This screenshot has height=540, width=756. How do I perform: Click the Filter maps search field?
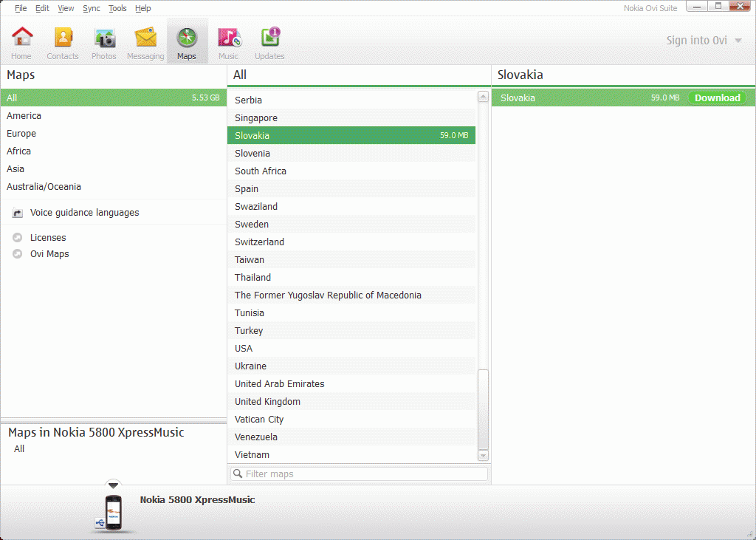pos(360,474)
